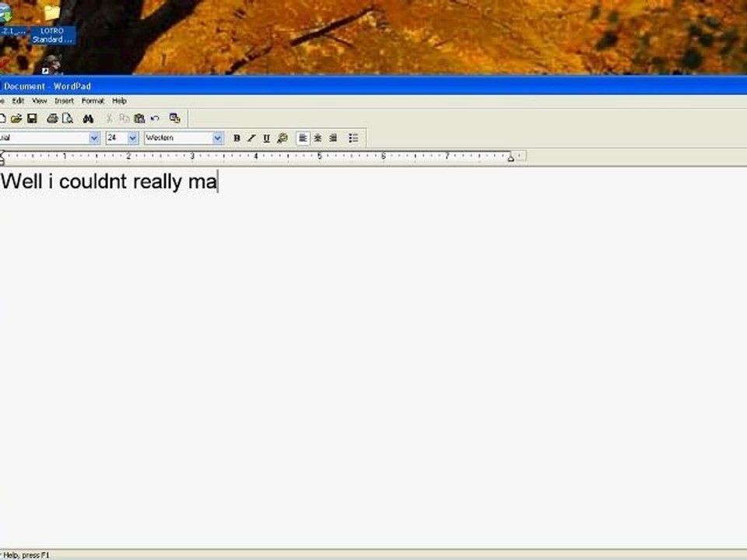Start a bullet list
The width and height of the screenshot is (747, 560).
click(x=353, y=138)
